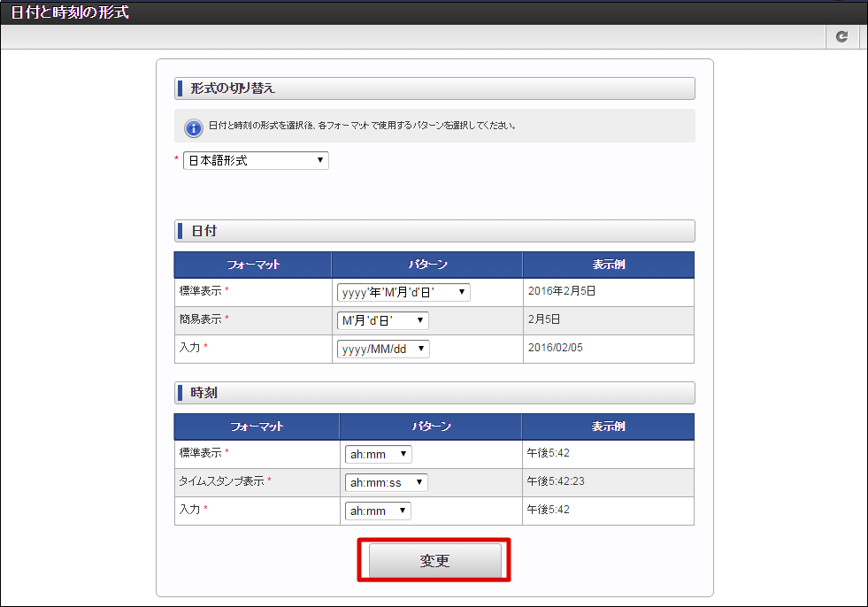Screen dimensions: 868x607
Task: Click the 日付と時刻の形式 page title
Action: coord(70,12)
